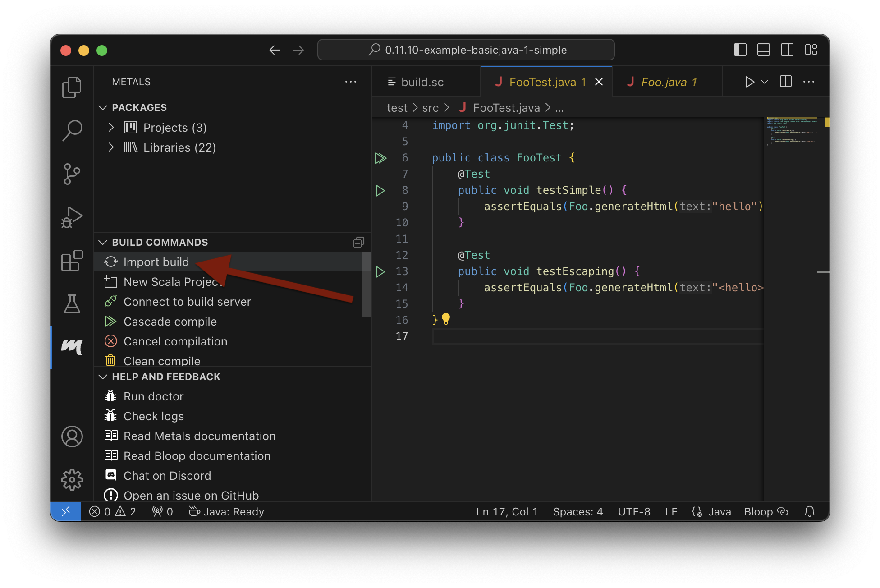Collapse the BUILD COMMANDS section
Image resolution: width=880 pixels, height=588 pixels.
coord(102,242)
